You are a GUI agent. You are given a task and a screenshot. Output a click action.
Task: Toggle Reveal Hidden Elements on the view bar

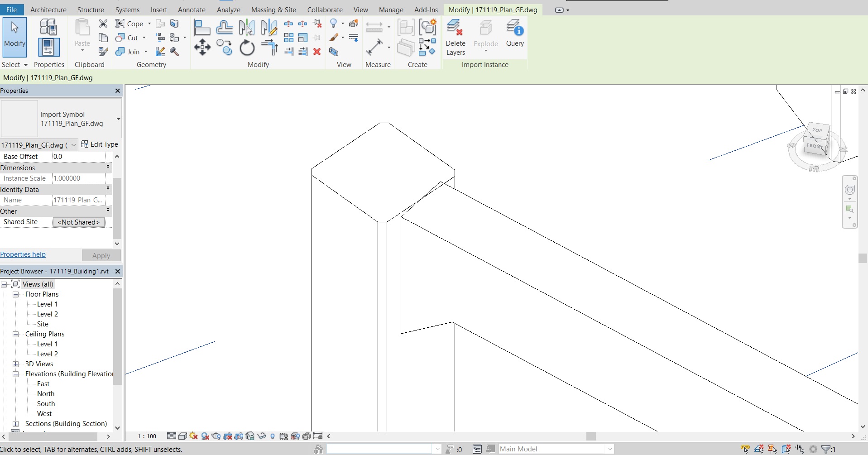[273, 436]
